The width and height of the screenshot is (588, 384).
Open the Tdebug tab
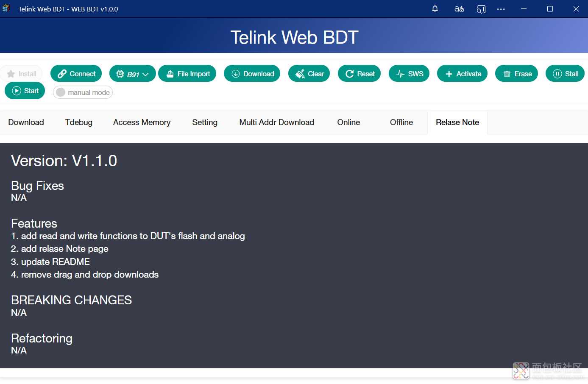click(79, 122)
